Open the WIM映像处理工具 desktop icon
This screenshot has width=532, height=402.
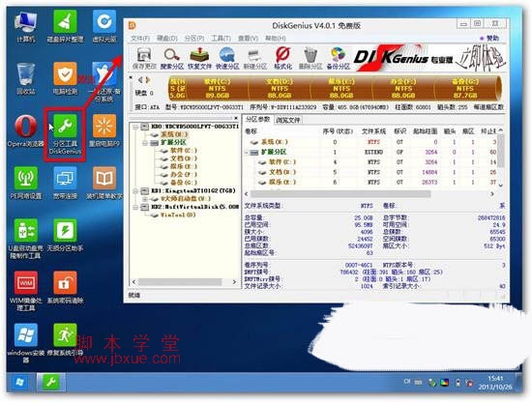26,291
